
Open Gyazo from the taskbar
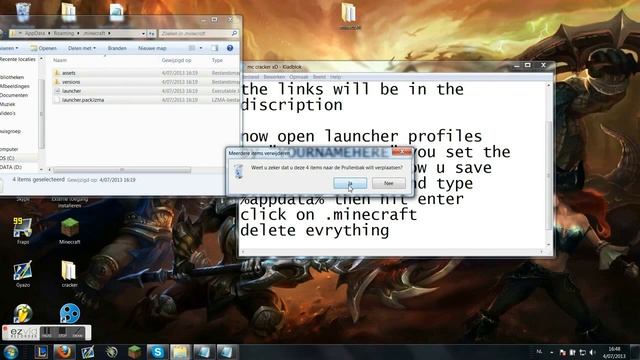point(87,352)
